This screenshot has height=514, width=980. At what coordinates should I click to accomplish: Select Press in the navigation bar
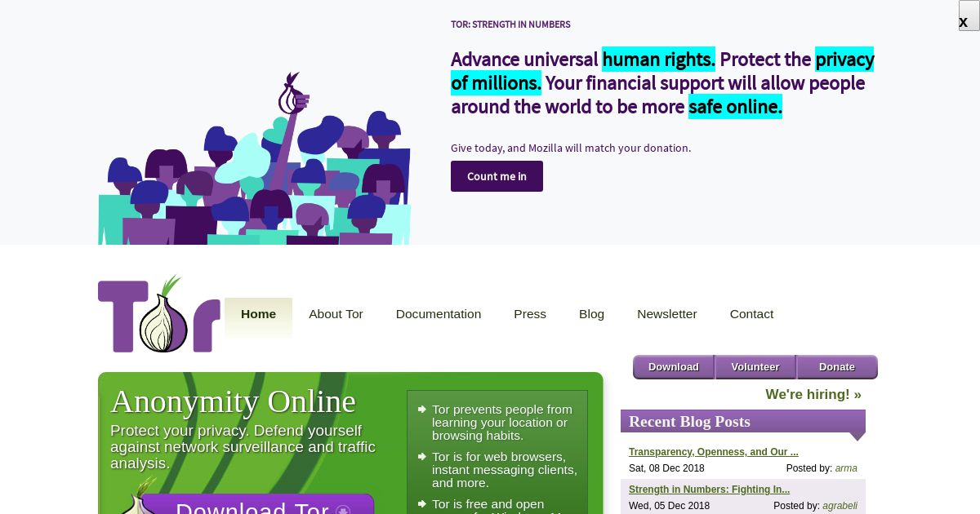[530, 314]
